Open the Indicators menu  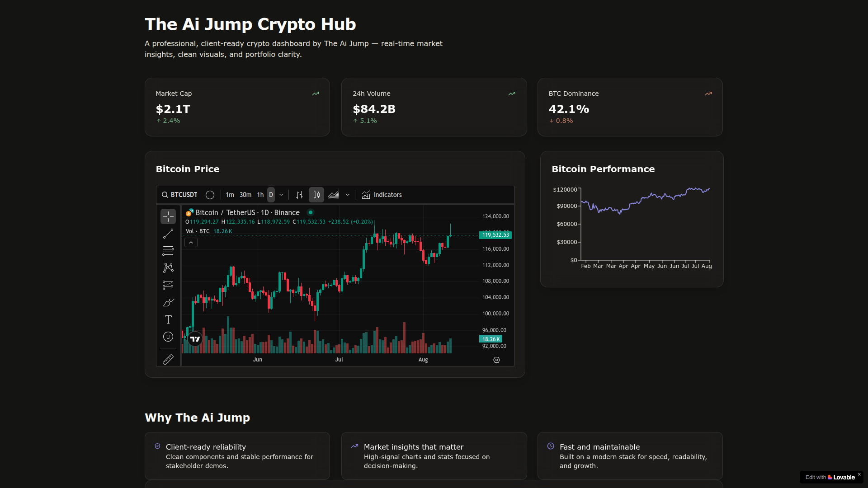[382, 195]
